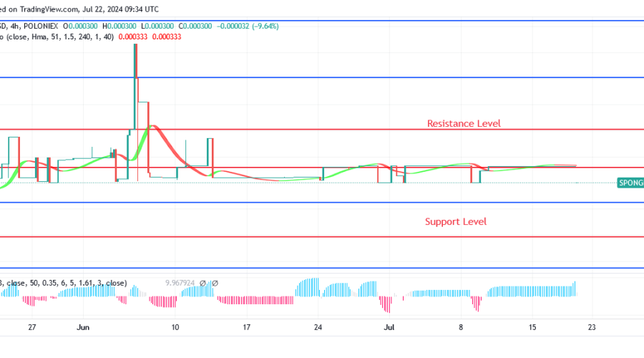Click the open value O0.000300
Viewport: 644px width, 358px height.
[x=80, y=26]
